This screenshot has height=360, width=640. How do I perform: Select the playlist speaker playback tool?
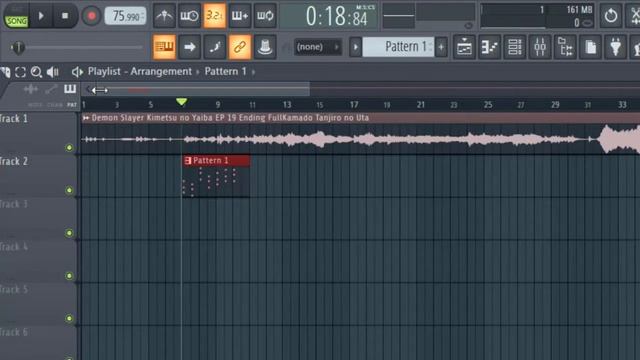53,72
